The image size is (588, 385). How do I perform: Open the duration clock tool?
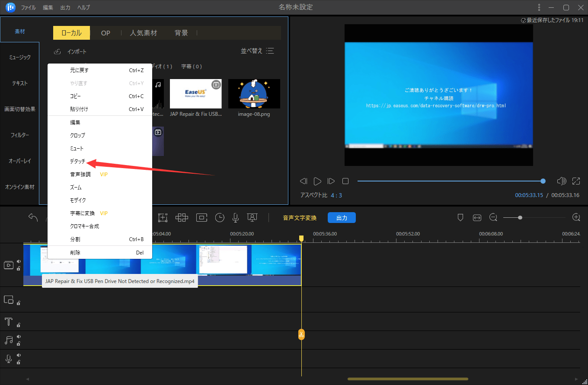pyautogui.click(x=220, y=218)
